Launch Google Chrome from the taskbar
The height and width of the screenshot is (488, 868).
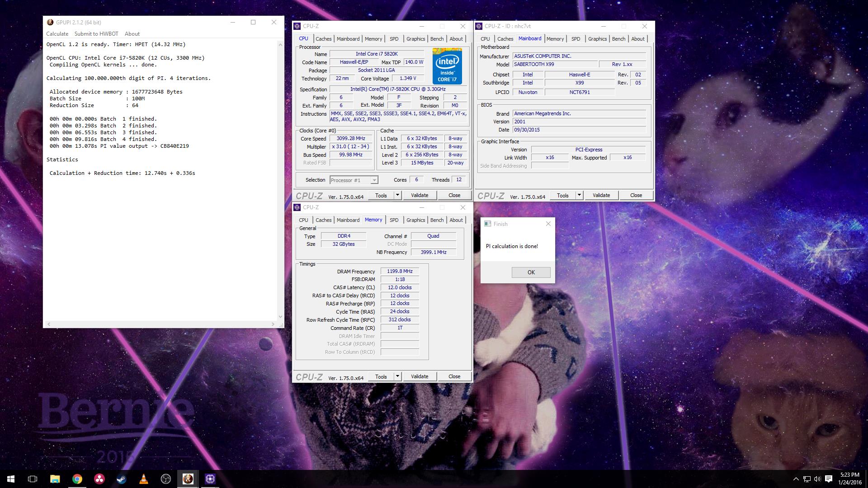[x=77, y=479]
